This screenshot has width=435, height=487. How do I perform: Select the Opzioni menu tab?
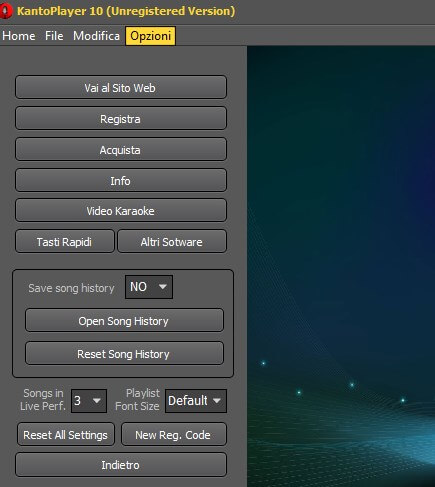click(x=150, y=36)
